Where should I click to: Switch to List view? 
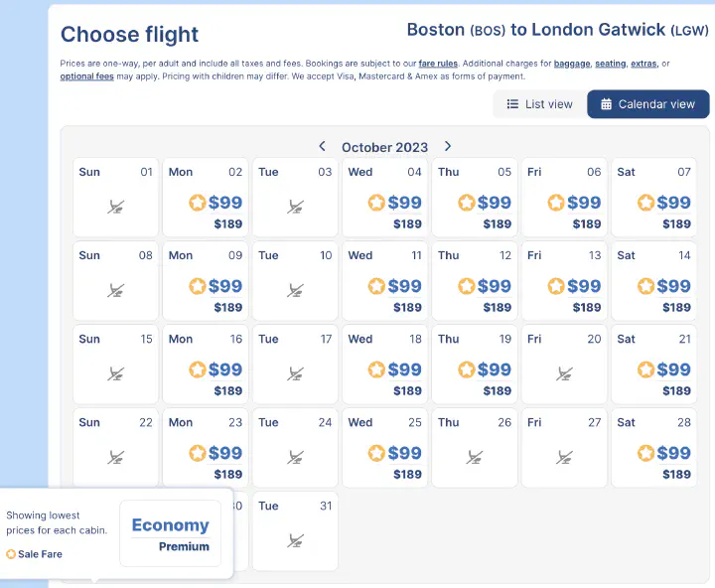click(539, 104)
